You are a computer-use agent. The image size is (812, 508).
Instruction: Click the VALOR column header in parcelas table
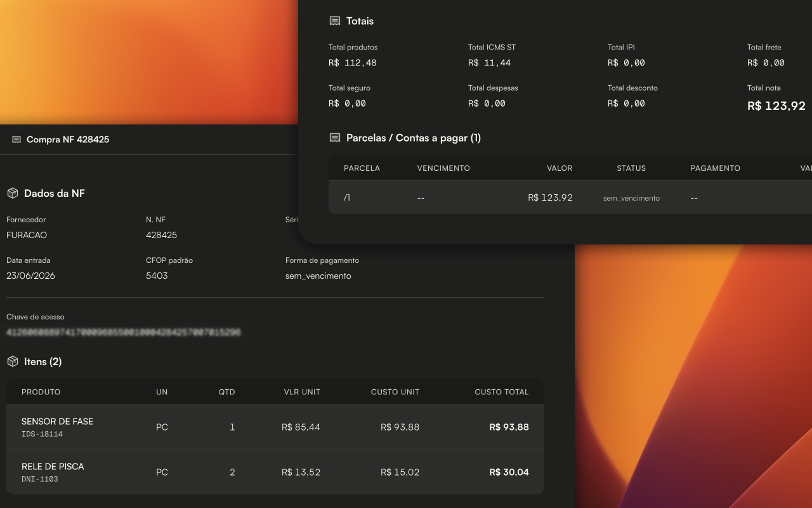(x=560, y=168)
